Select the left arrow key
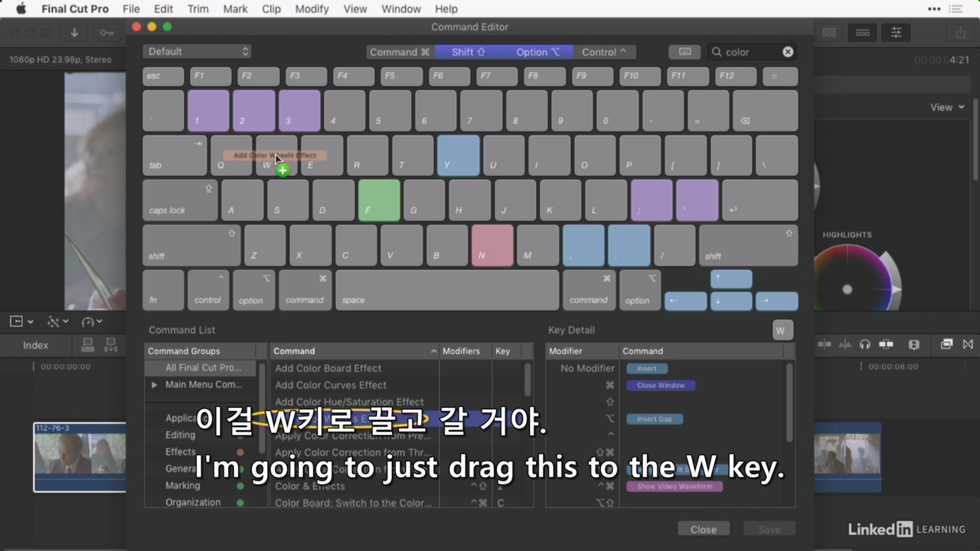The width and height of the screenshot is (980, 551). 685,301
